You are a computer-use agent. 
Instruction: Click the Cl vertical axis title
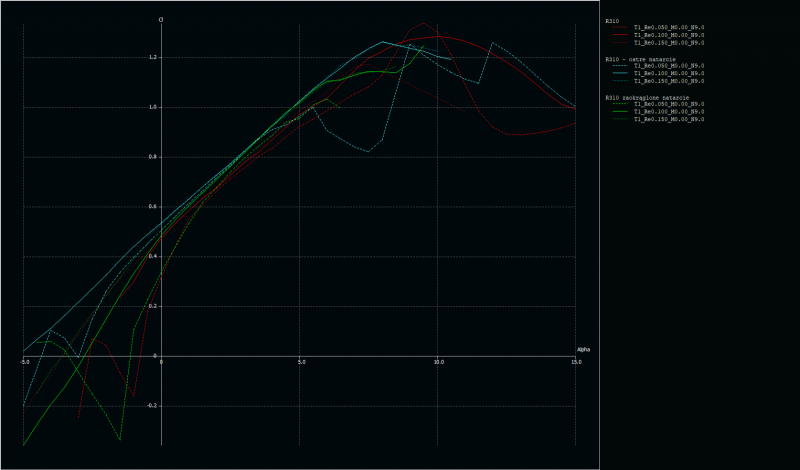[160, 19]
